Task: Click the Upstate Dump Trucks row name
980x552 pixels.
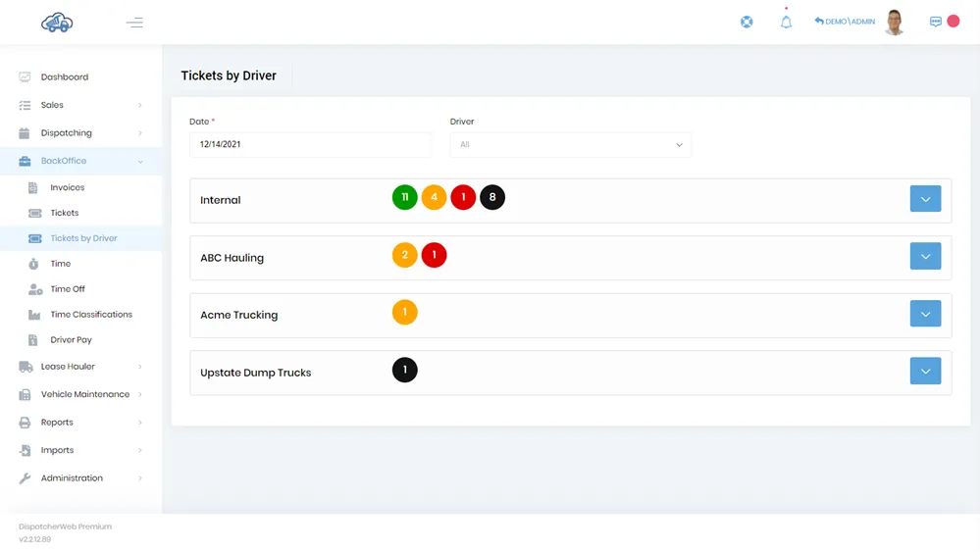Action: pos(256,373)
